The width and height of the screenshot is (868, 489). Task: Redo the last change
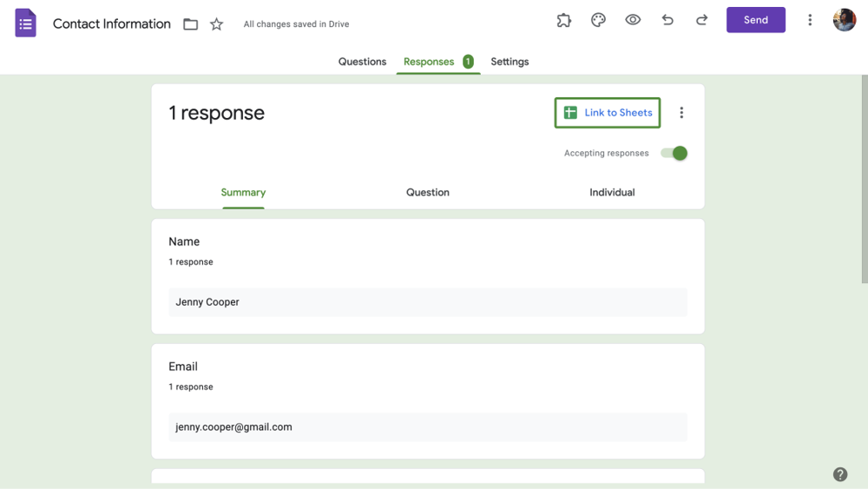tap(701, 20)
